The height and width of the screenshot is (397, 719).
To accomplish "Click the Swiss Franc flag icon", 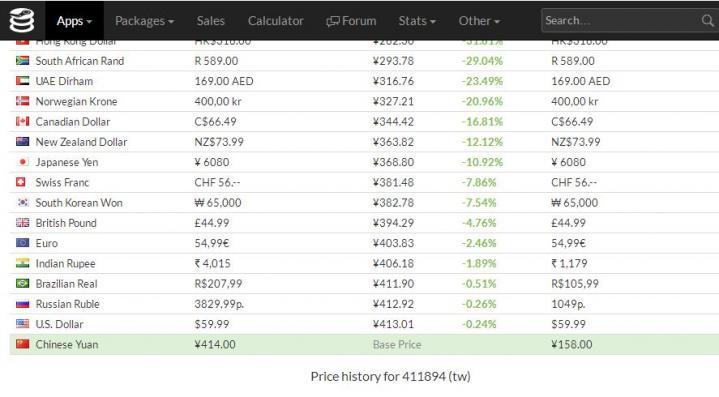I will click(21, 182).
